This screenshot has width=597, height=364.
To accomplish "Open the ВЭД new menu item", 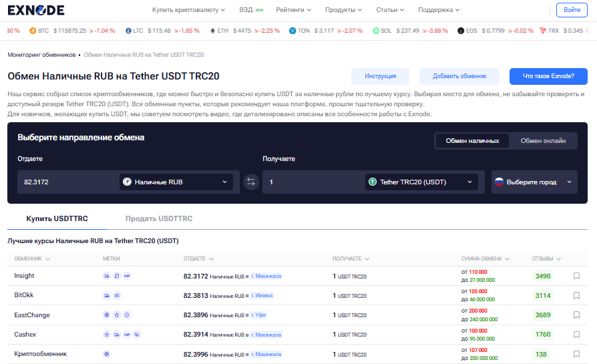I will click(251, 10).
